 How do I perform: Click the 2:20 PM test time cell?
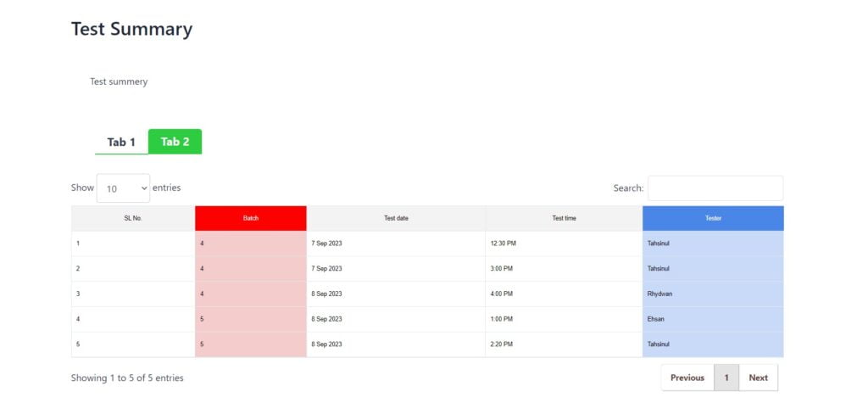point(564,344)
